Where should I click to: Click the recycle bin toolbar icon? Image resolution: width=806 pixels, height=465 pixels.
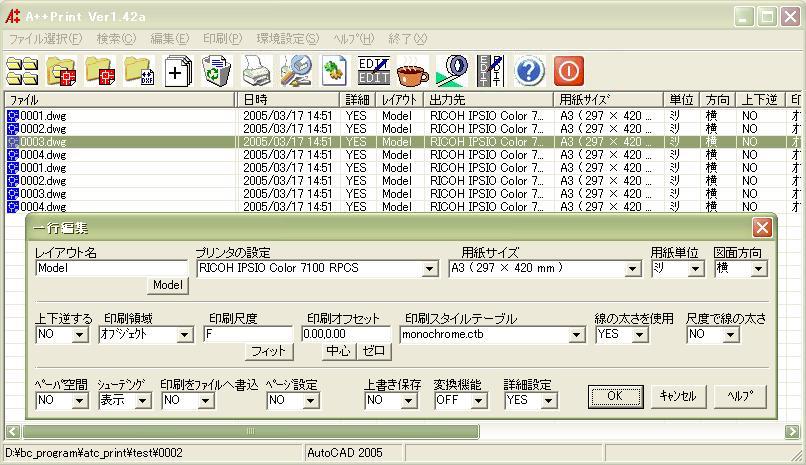pos(217,71)
